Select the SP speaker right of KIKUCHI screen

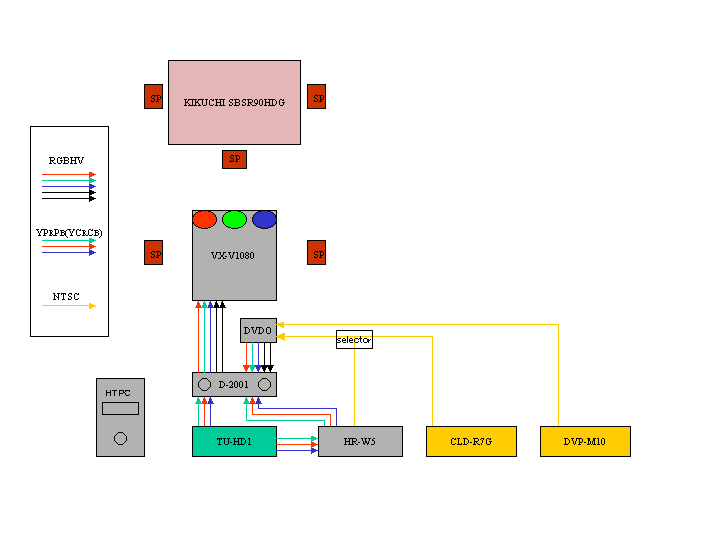[x=316, y=97]
